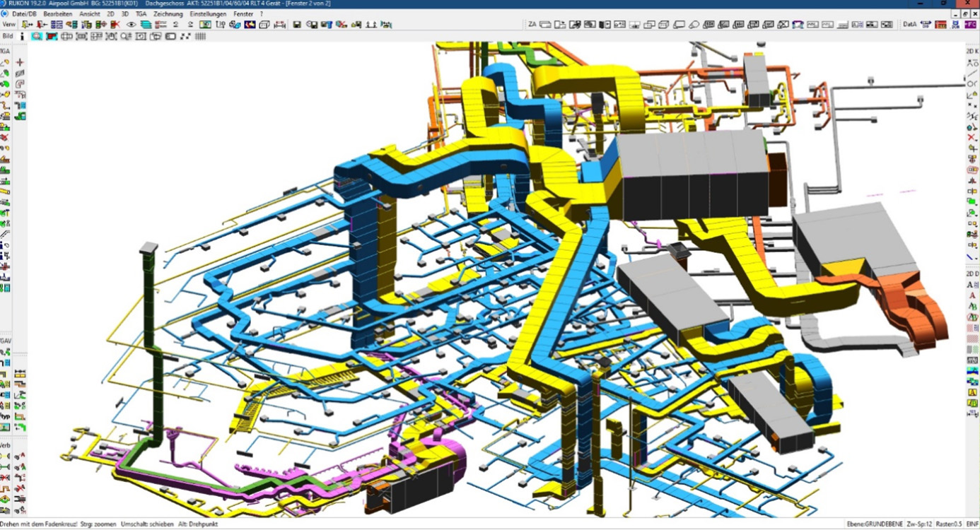Click the red crosshair icon in TGA panel
Viewport: 980px width, 530px height.
(20, 62)
